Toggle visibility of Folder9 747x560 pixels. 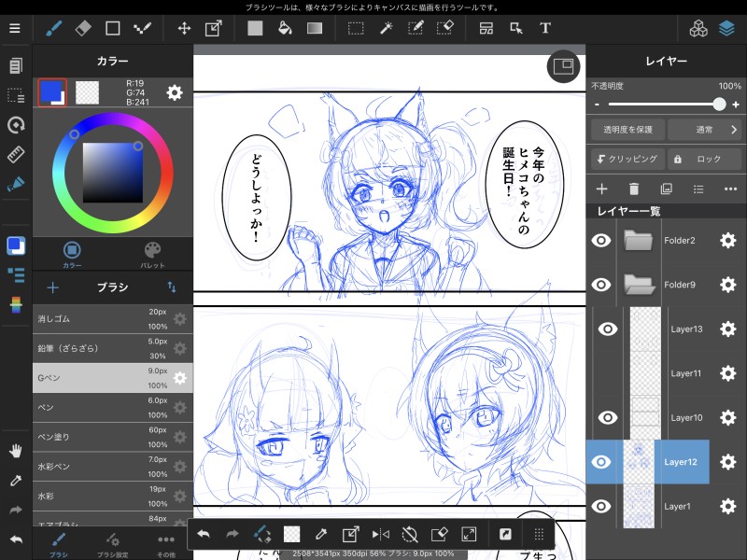click(x=601, y=285)
